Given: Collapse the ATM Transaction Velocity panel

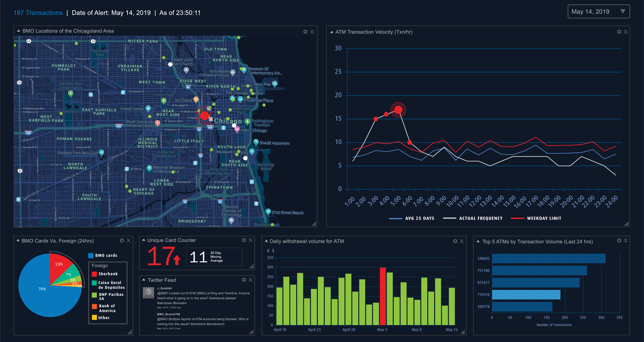Looking at the screenshot, I should pyautogui.click(x=331, y=32).
